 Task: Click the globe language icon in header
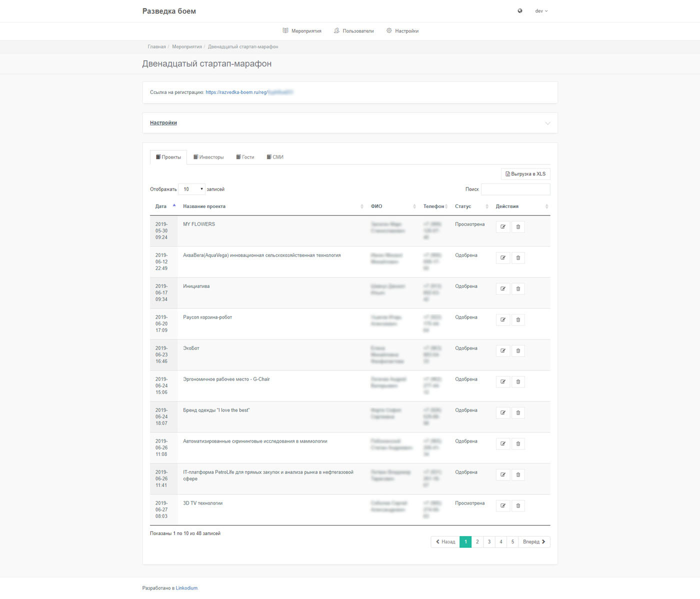(x=520, y=11)
